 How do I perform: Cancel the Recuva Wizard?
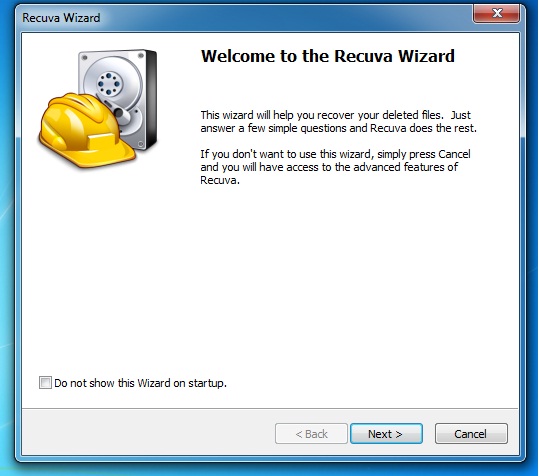pyautogui.click(x=471, y=434)
